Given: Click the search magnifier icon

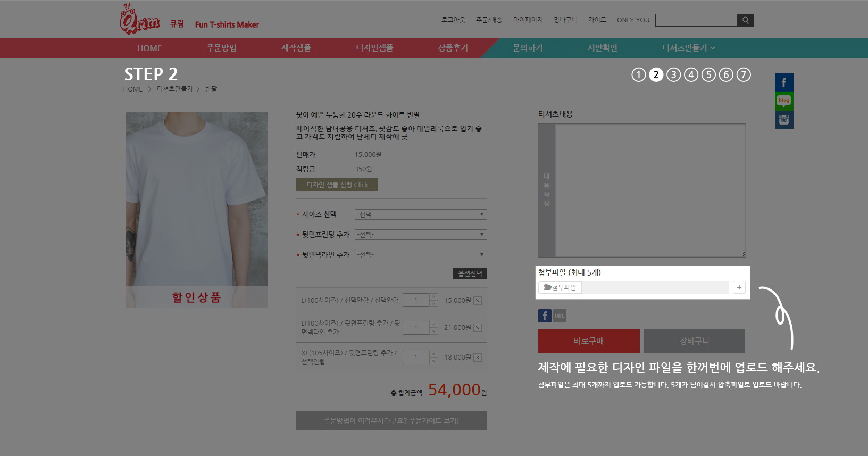Looking at the screenshot, I should point(745,20).
